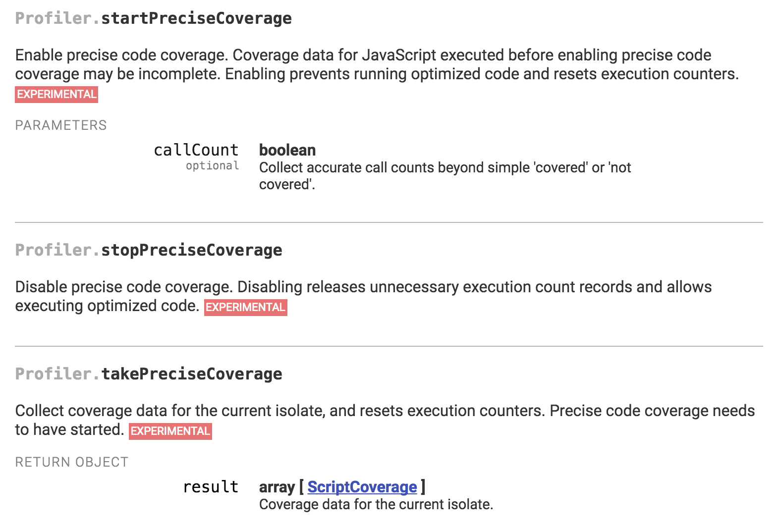Click the divider line above stopPreciseCoverage
780x532 pixels.
pyautogui.click(x=389, y=222)
